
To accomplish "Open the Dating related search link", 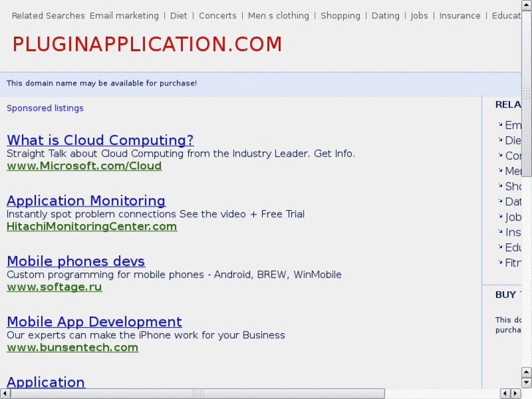I will tap(386, 16).
